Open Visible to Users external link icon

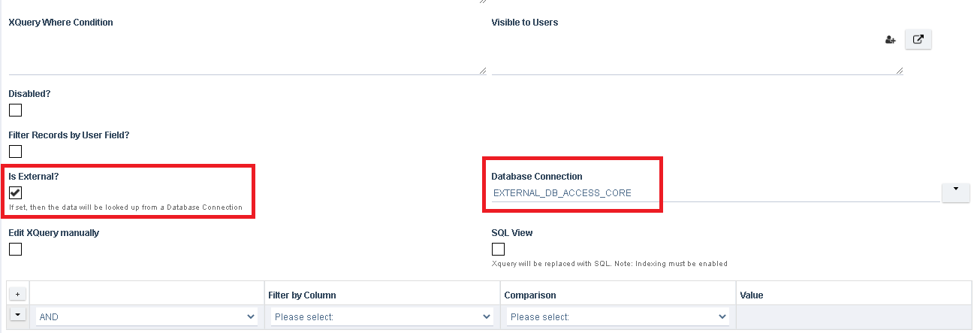coord(918,40)
